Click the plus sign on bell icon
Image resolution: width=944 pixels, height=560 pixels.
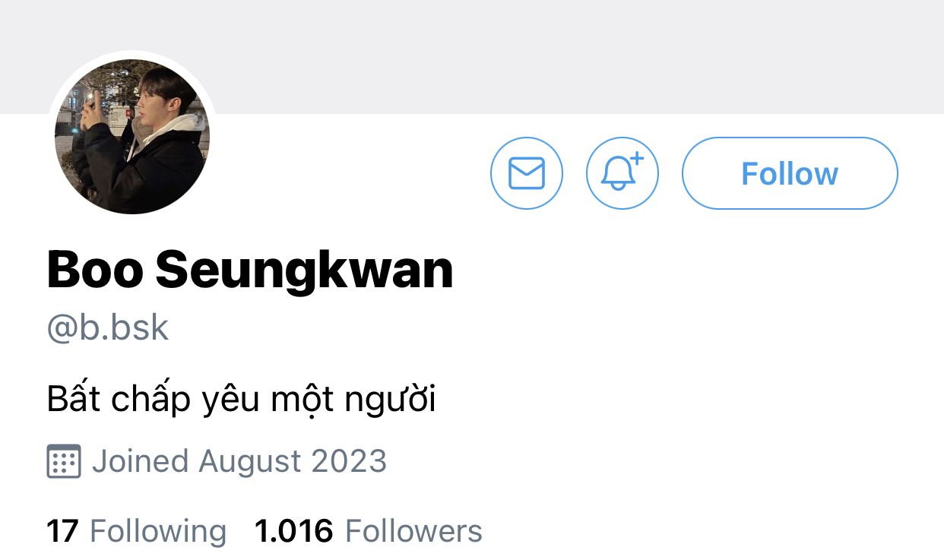[637, 159]
